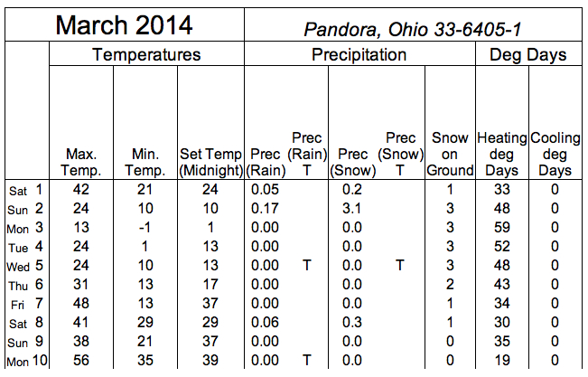Click the Cooling deg Days column header
Screen dimensions: 588x377
pos(555,154)
